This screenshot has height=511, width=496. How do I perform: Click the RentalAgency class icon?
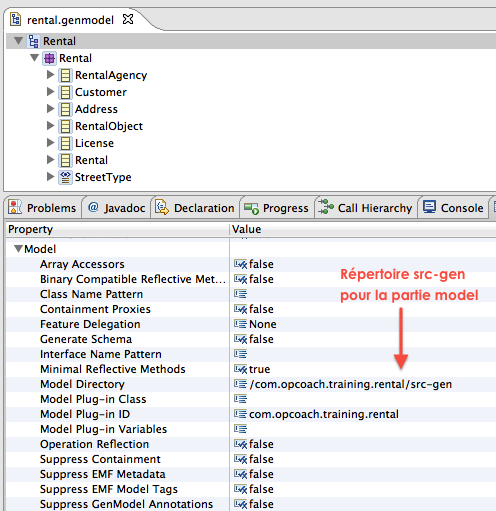(65, 75)
